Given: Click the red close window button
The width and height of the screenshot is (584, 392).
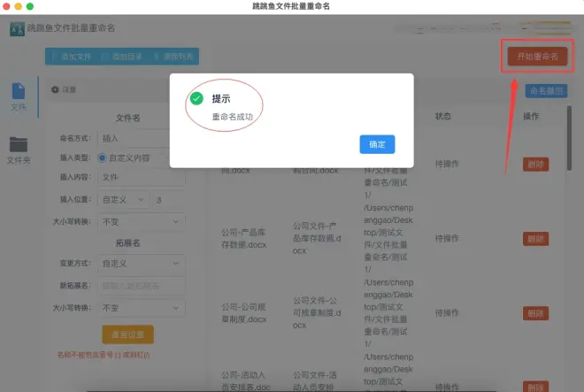Looking at the screenshot, I should 6,6.
